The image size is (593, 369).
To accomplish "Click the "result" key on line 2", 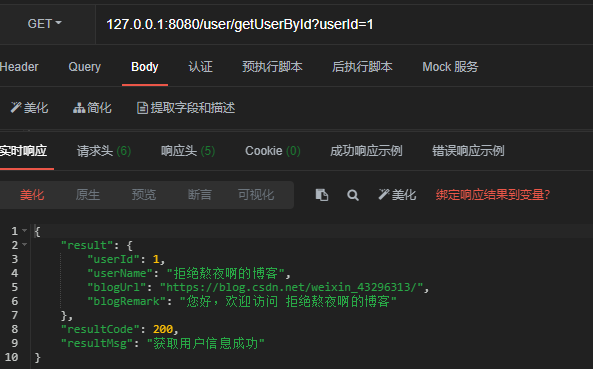I will point(87,245).
